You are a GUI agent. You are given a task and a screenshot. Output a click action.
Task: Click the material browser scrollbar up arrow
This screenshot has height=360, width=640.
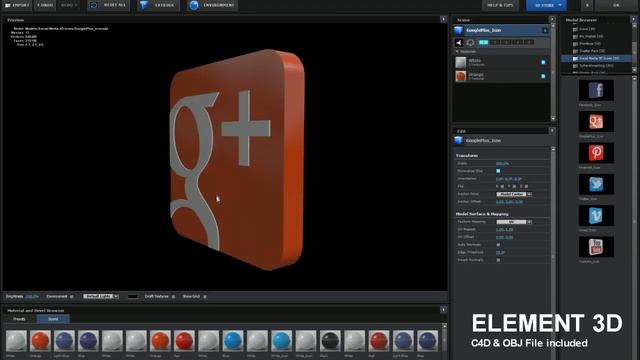pyautogui.click(x=444, y=327)
